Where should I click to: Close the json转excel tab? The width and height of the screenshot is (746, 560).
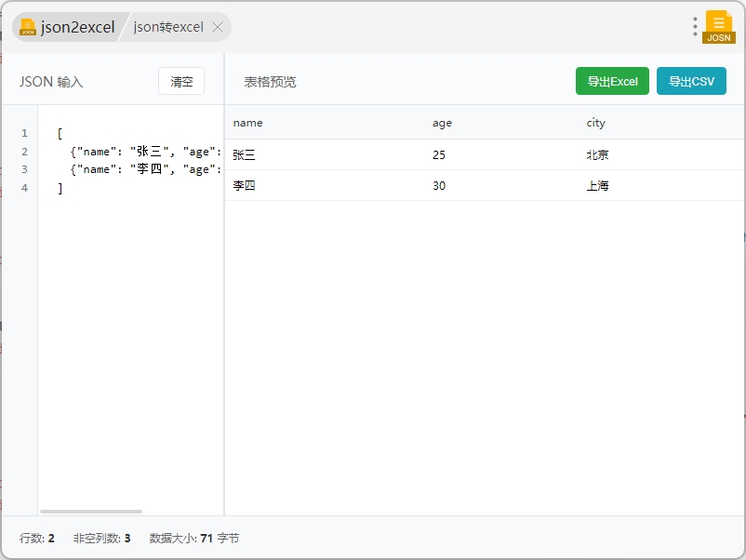click(x=218, y=27)
